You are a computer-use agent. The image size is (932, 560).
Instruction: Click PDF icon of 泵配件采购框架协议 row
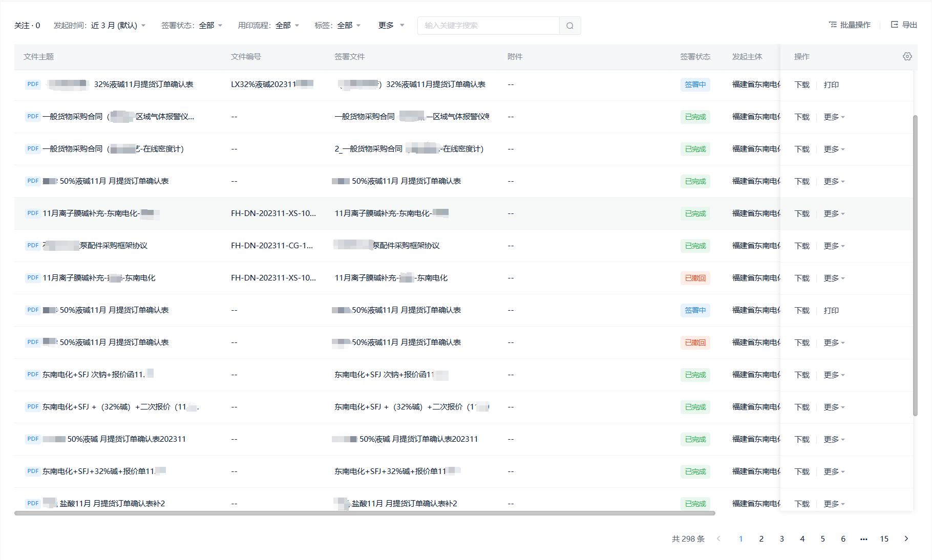pyautogui.click(x=33, y=246)
